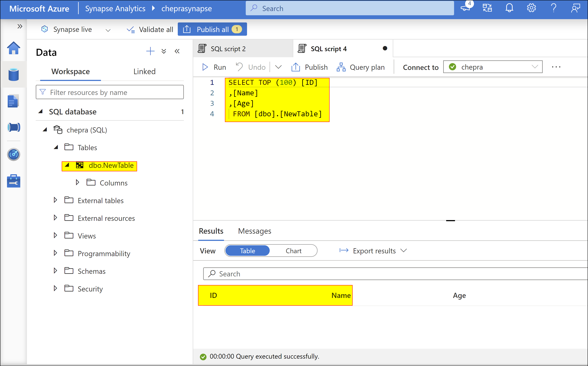Viewport: 588px width, 366px height.
Task: Expand the Programmability folder
Action: pyautogui.click(x=55, y=253)
